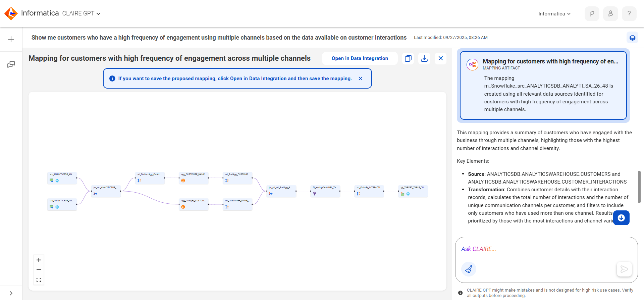
Task: Click the info icon in the banner
Action: click(x=112, y=79)
